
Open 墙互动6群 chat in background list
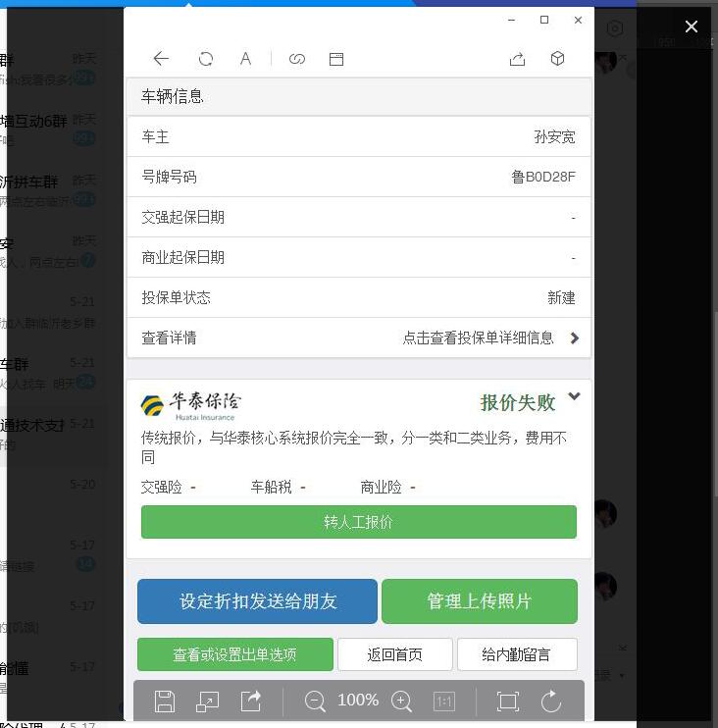(49, 130)
